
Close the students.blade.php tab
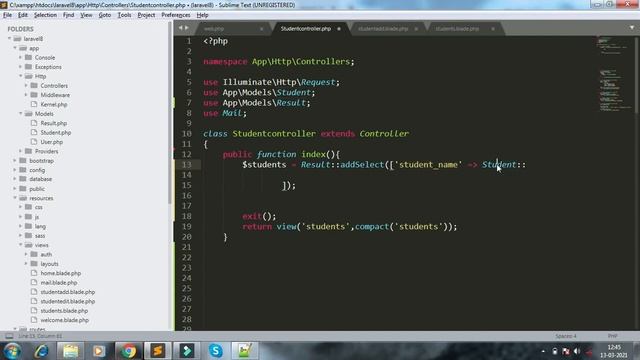click(493, 29)
